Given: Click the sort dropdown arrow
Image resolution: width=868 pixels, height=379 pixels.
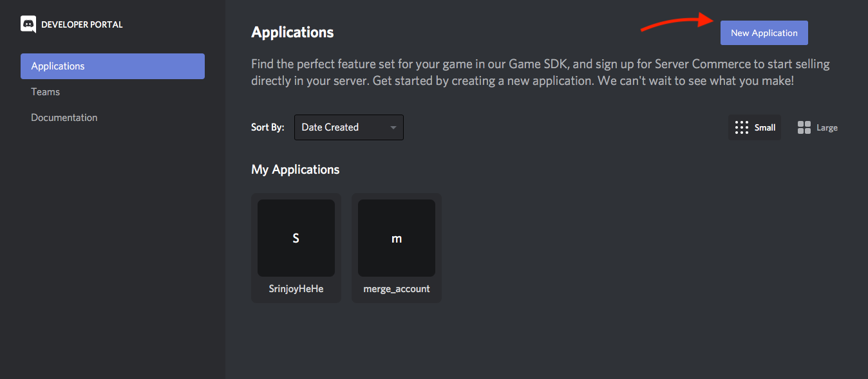Looking at the screenshot, I should click(x=393, y=127).
